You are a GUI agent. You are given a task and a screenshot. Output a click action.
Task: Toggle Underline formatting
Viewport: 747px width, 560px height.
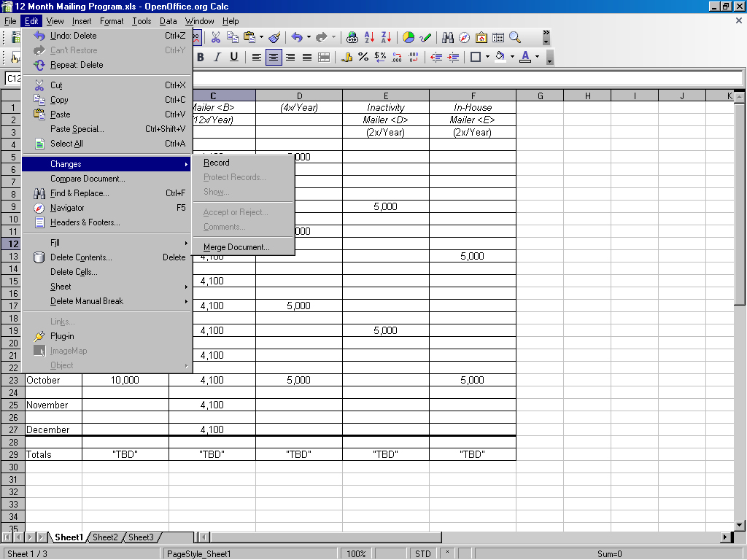233,57
